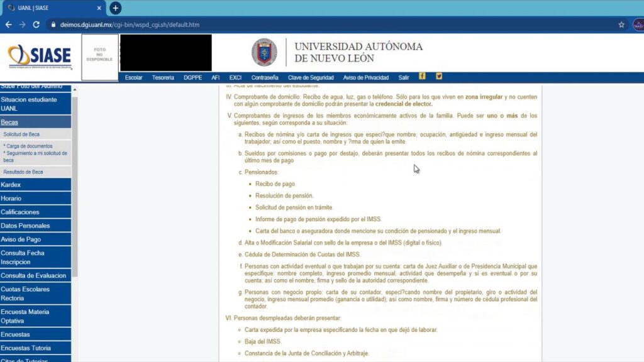Click the SIASE logo
Image resolution: width=644 pixels, height=362 pixels.
tap(40, 56)
